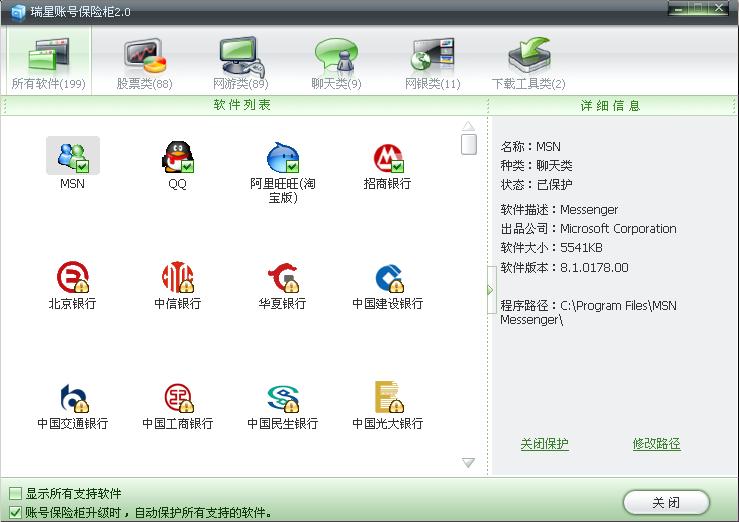This screenshot has height=522, width=739.
Task: Select the 中国民生银行 icon
Action: point(283,398)
